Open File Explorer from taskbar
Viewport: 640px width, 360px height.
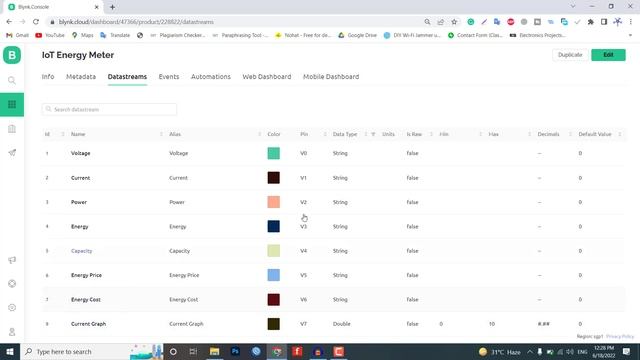click(214, 351)
